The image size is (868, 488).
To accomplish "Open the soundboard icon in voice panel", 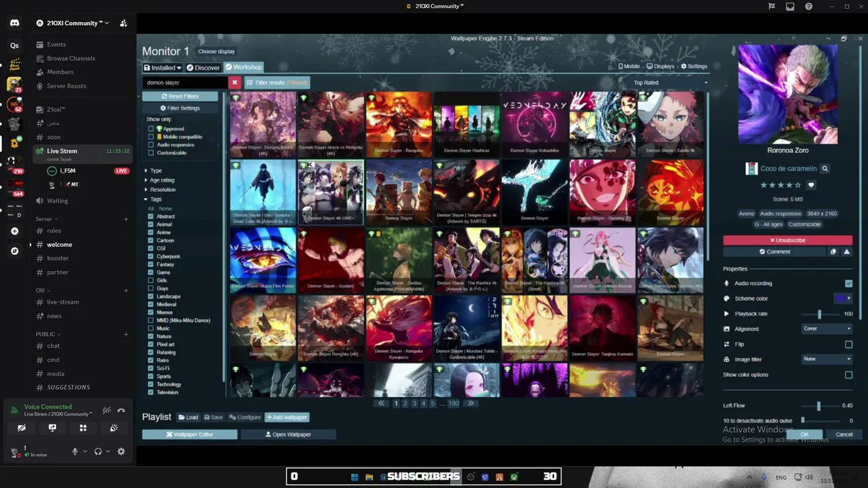I will coord(113,428).
